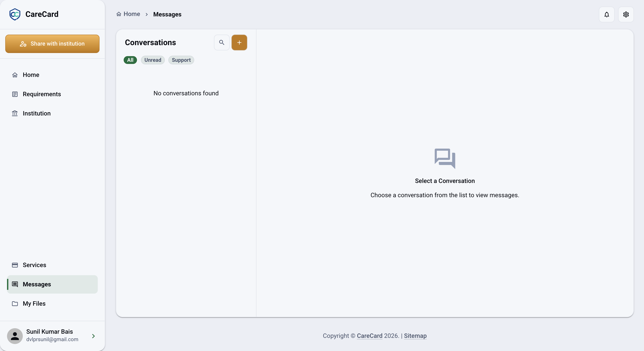This screenshot has height=351, width=644.
Task: Click the home icon in the breadcrumb
Action: click(x=119, y=14)
